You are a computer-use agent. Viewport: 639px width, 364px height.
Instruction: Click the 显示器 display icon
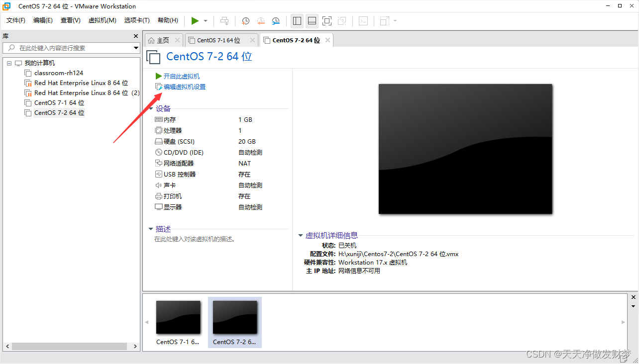[159, 207]
